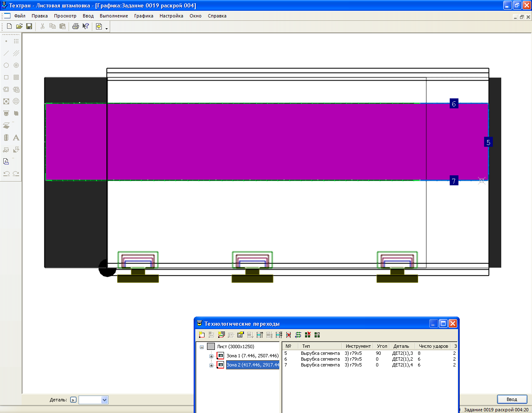Click the number 6 marker on the sheet
The height and width of the screenshot is (413, 532).
454,104
